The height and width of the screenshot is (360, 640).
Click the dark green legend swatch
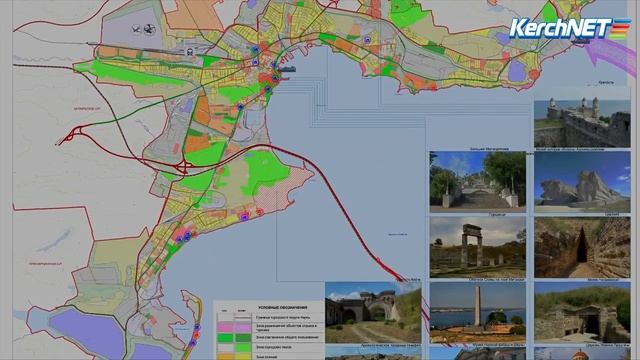242,338
